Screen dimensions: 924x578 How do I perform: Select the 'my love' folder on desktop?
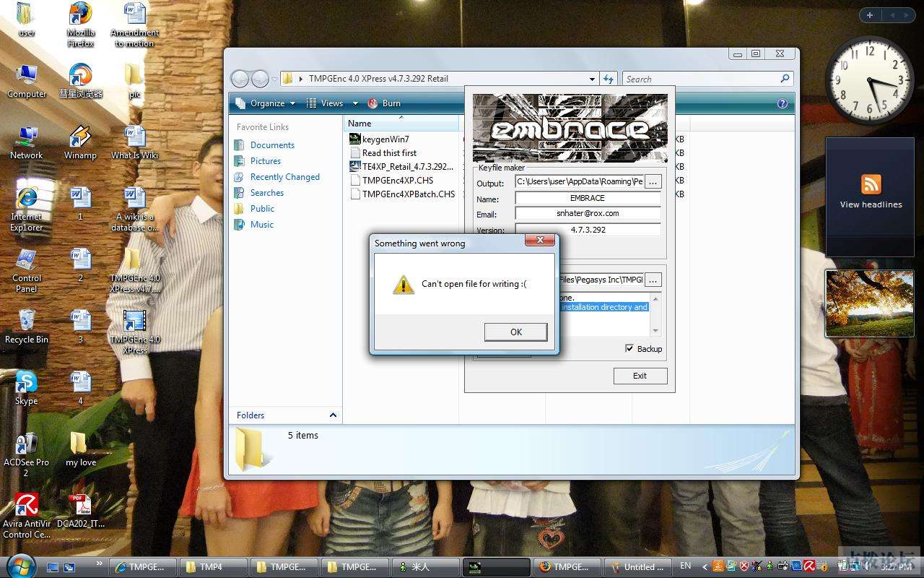pos(80,449)
